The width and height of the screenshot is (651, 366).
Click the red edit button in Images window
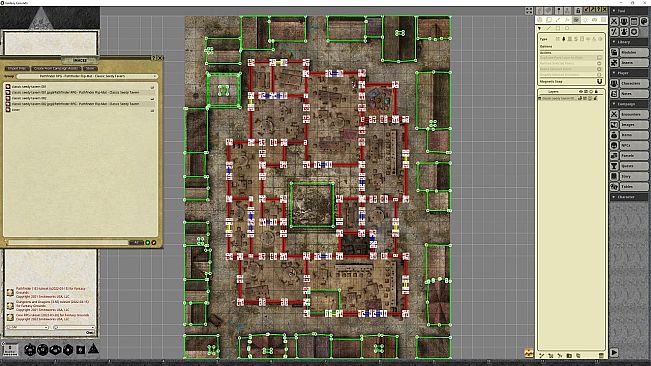pos(154,242)
